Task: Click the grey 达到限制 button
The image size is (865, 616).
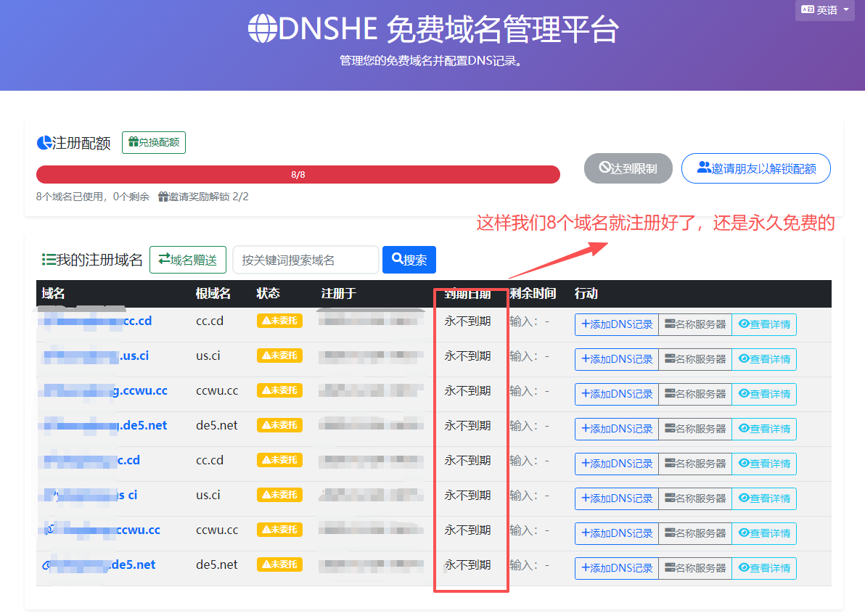Action: 628,168
